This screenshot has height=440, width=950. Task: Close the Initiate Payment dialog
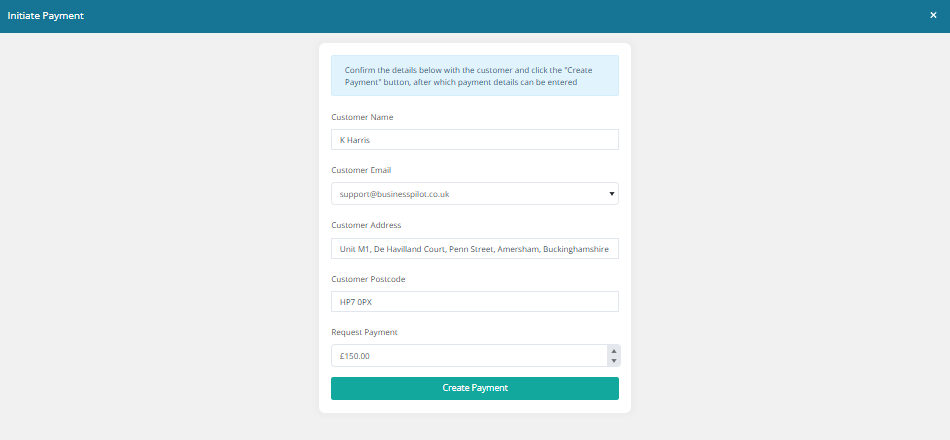coord(933,15)
